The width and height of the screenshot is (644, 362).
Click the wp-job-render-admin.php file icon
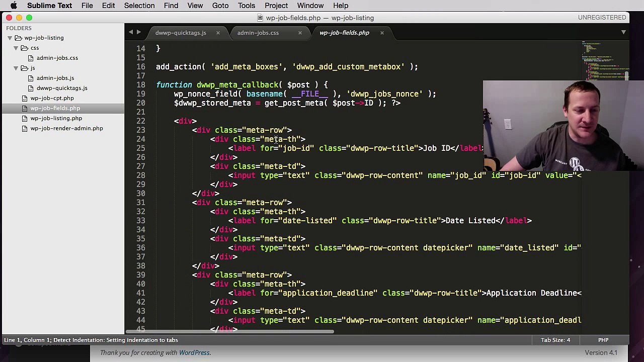click(25, 128)
